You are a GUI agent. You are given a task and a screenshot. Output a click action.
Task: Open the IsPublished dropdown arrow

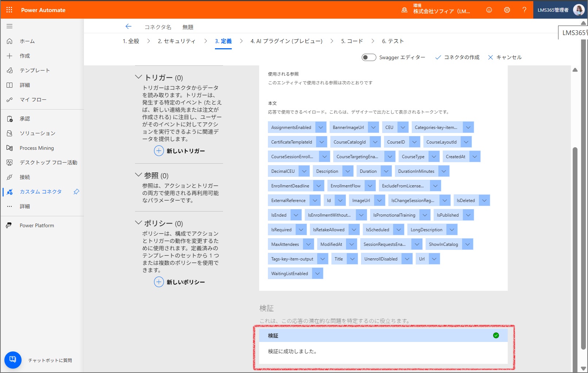pyautogui.click(x=468, y=215)
